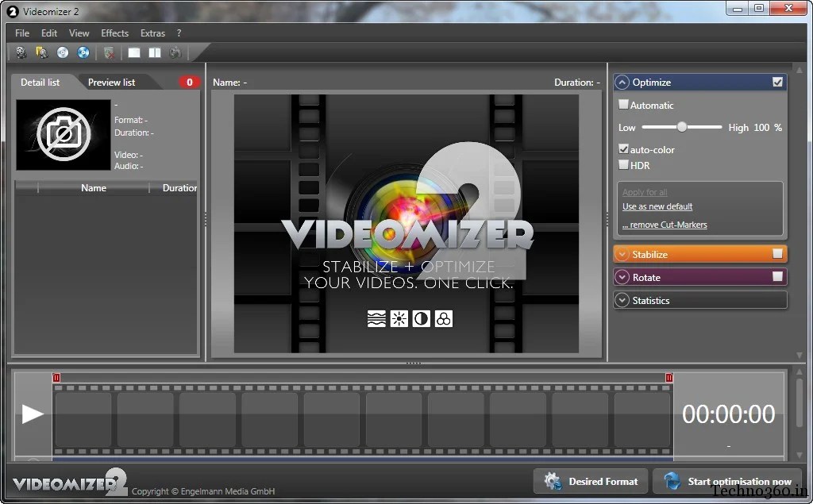Collapse the Optimize panel chevron
Image resolution: width=813 pixels, height=504 pixels.
coord(622,82)
